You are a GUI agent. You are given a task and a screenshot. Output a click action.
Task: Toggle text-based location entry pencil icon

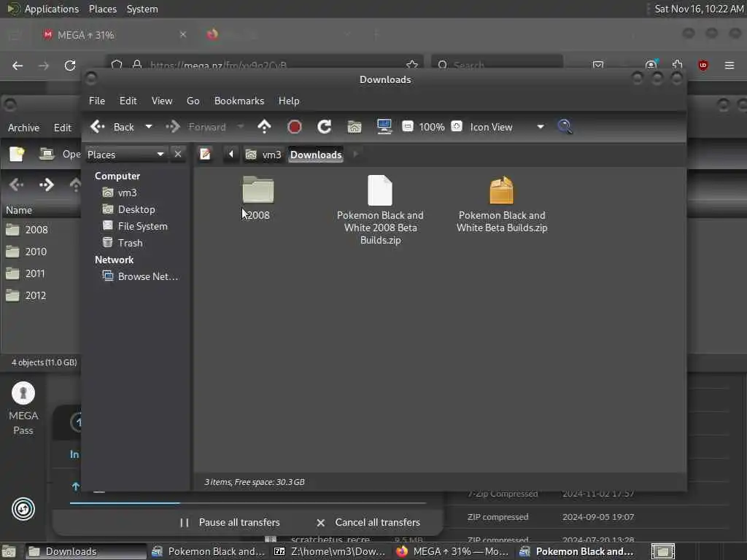[205, 155]
